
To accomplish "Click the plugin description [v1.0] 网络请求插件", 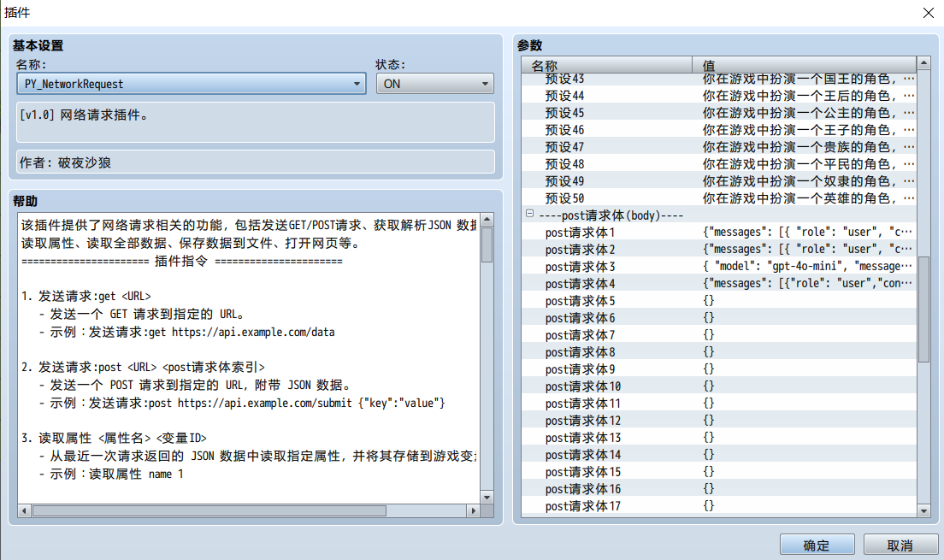I will click(256, 122).
